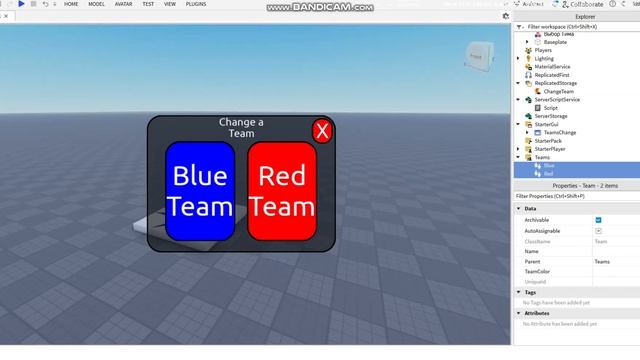Select the ReplicatedFirst icon
The height and width of the screenshot is (360, 640).
(x=528, y=75)
